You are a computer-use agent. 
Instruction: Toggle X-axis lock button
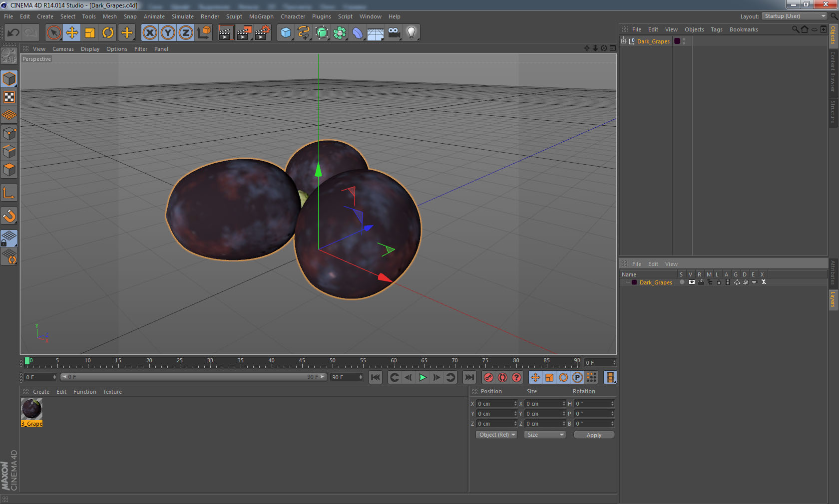[149, 33]
